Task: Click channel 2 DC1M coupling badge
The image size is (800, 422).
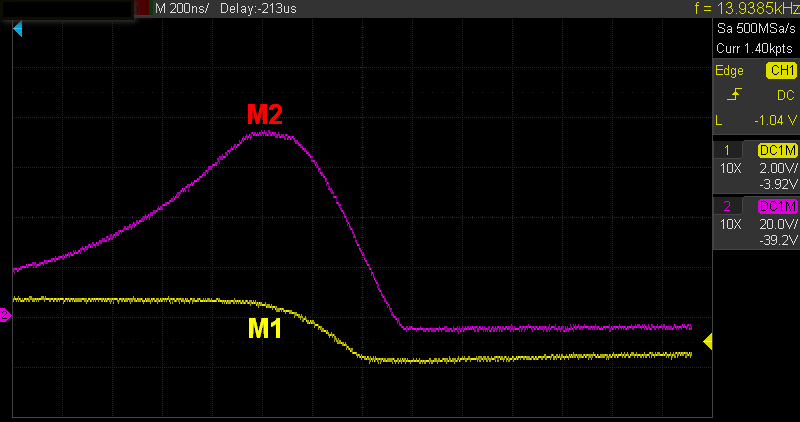Action: tap(778, 206)
